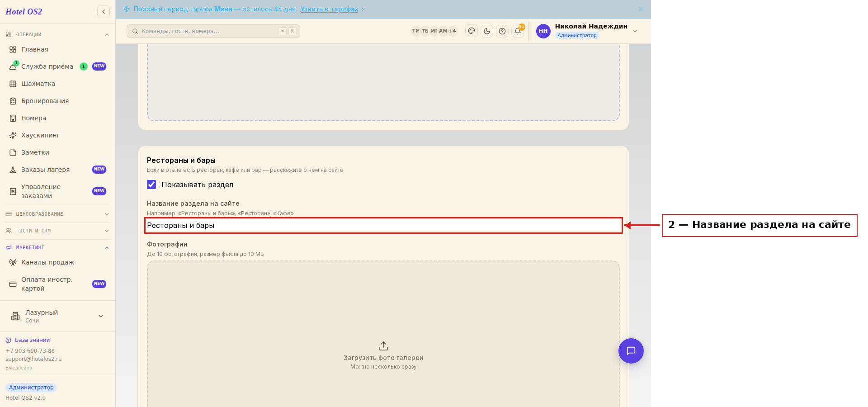Click the Название раздела на сайте input

(383, 225)
